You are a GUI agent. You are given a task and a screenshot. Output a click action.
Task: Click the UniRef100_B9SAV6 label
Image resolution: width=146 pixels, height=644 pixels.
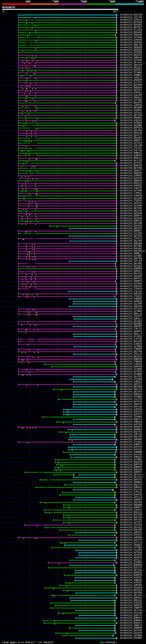click(x=131, y=32)
